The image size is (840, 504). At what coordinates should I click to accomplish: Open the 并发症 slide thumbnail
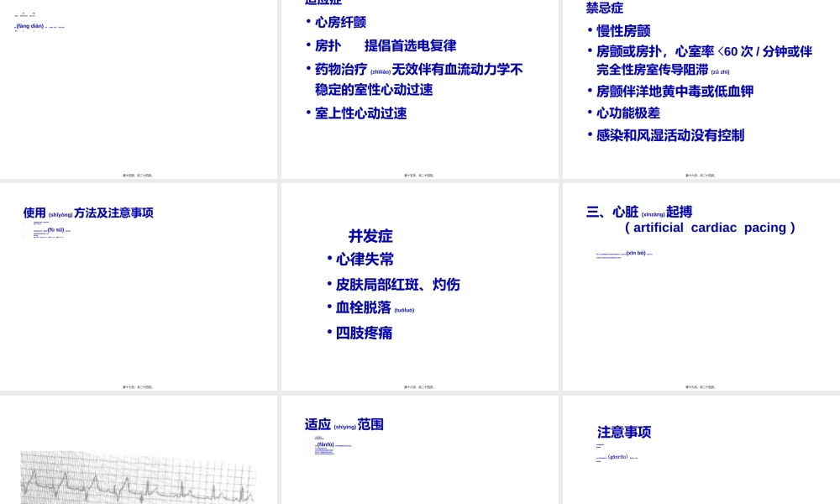(419, 286)
